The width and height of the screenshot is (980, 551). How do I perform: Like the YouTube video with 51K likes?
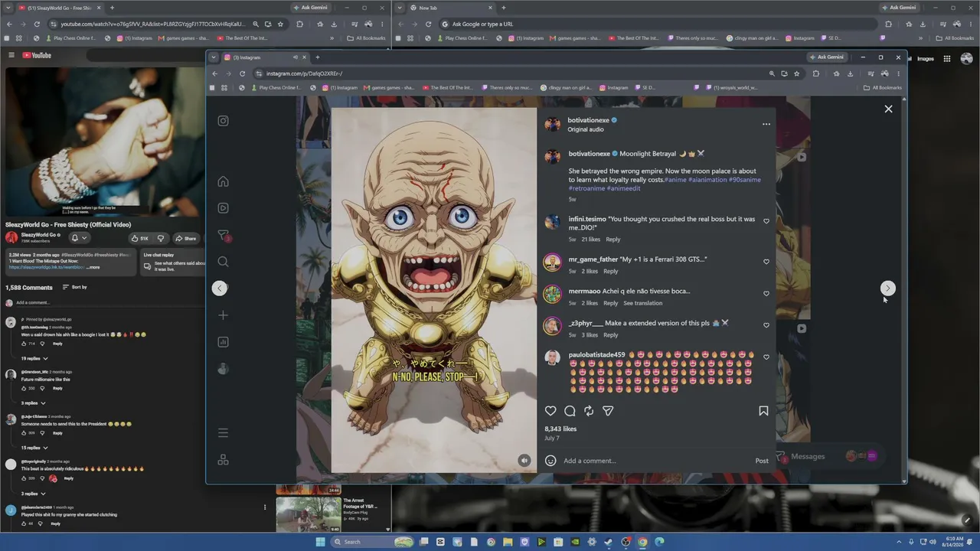(x=139, y=238)
